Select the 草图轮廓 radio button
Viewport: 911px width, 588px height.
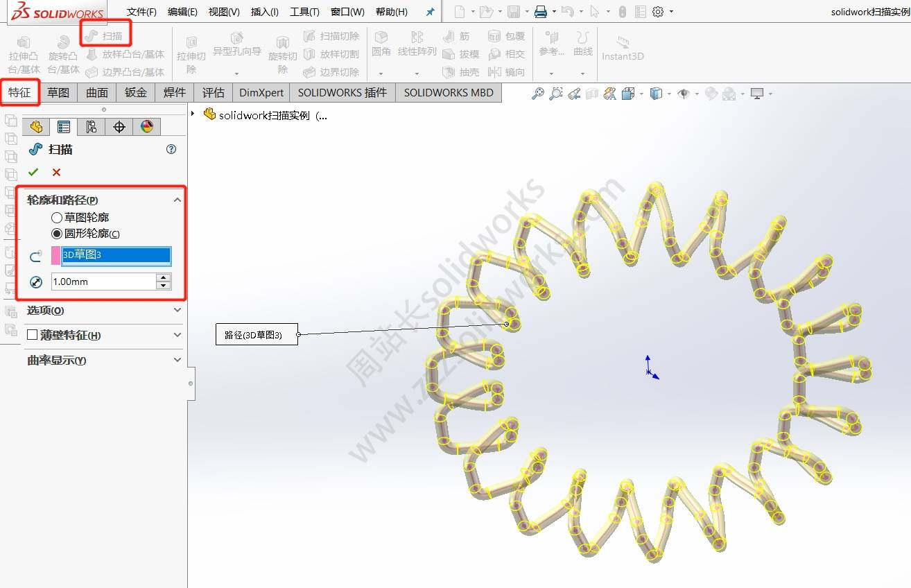(x=57, y=218)
